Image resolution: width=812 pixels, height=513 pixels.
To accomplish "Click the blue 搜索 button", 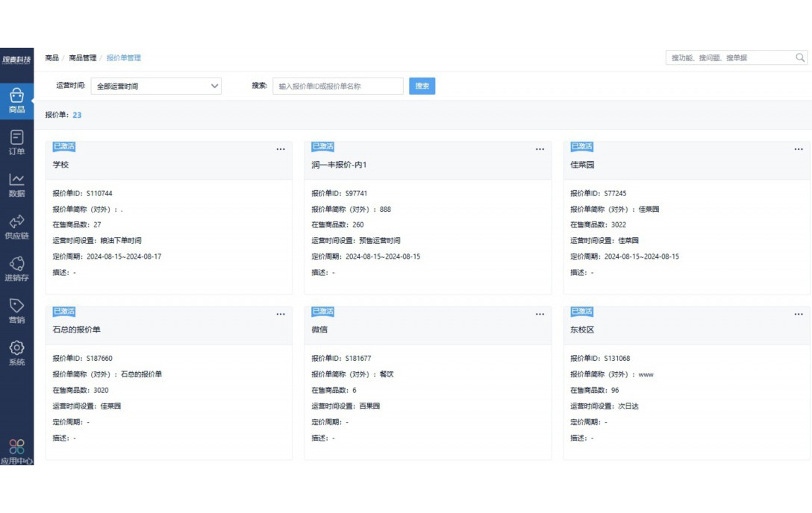I will 422,86.
